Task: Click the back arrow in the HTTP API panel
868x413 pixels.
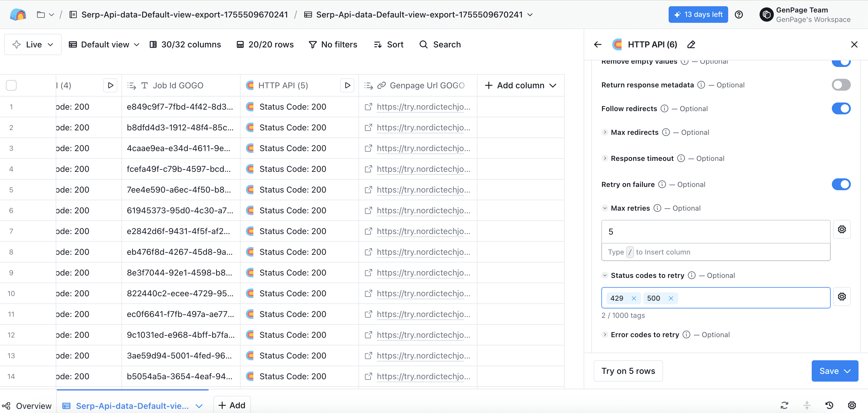Action: [x=598, y=44]
